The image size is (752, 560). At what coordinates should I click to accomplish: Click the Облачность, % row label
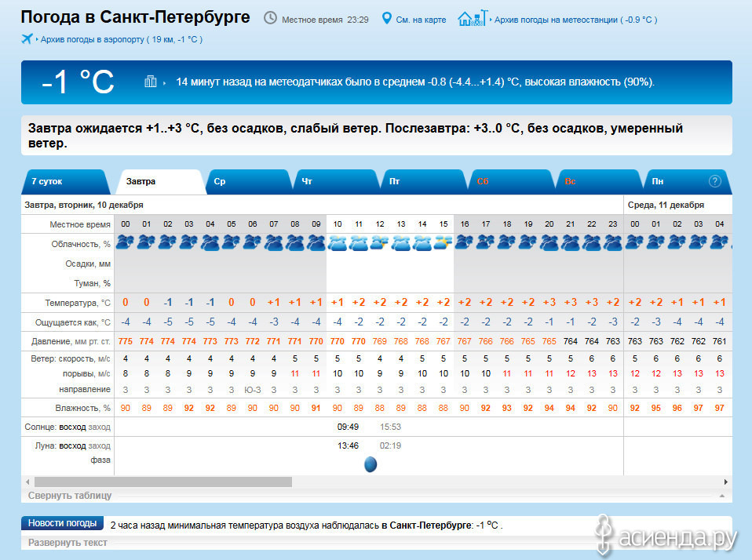point(81,244)
